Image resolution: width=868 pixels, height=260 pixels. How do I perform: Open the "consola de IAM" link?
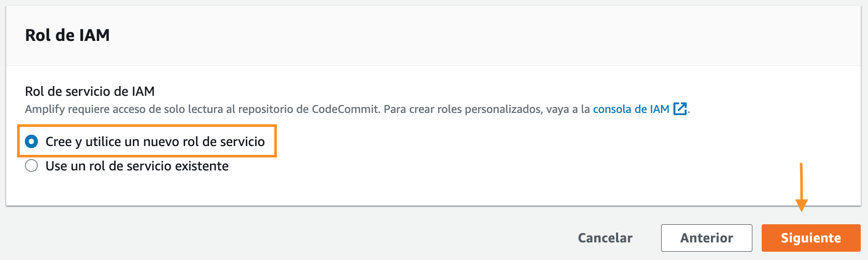pos(631,109)
